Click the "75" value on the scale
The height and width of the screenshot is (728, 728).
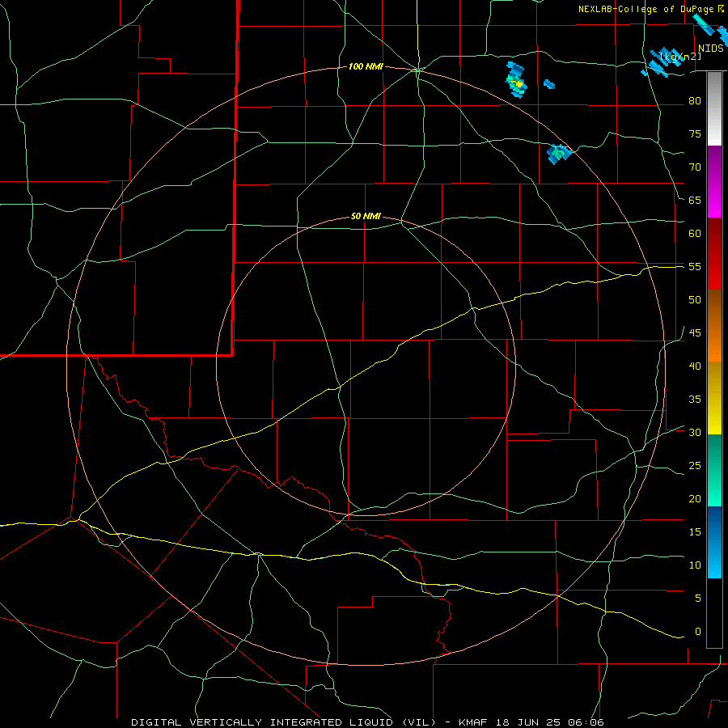(x=695, y=133)
